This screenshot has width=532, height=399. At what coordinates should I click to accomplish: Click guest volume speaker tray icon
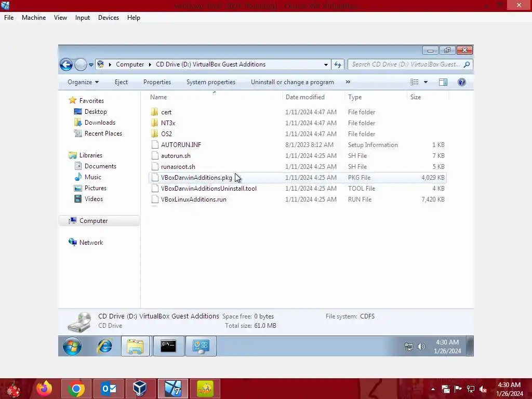(421, 347)
